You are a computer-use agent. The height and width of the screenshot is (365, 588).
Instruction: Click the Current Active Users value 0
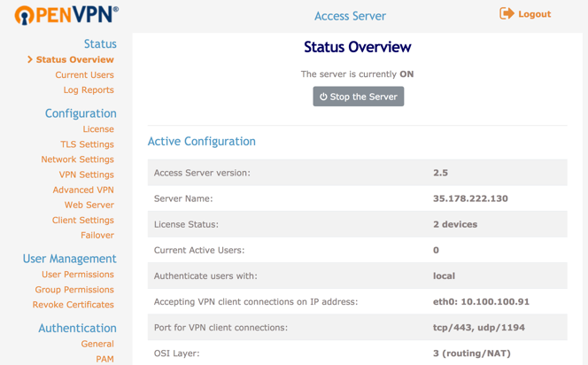(436, 250)
